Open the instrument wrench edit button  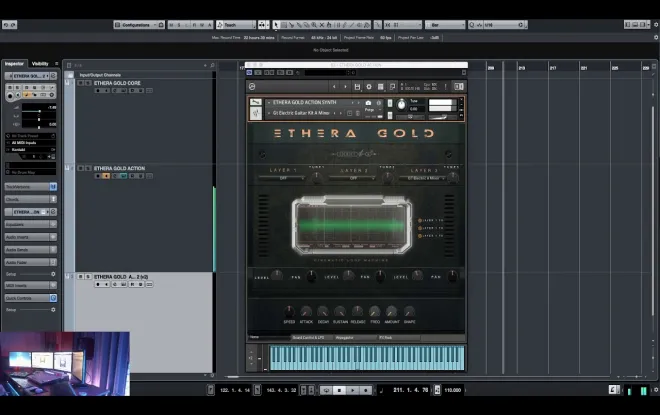click(255, 102)
